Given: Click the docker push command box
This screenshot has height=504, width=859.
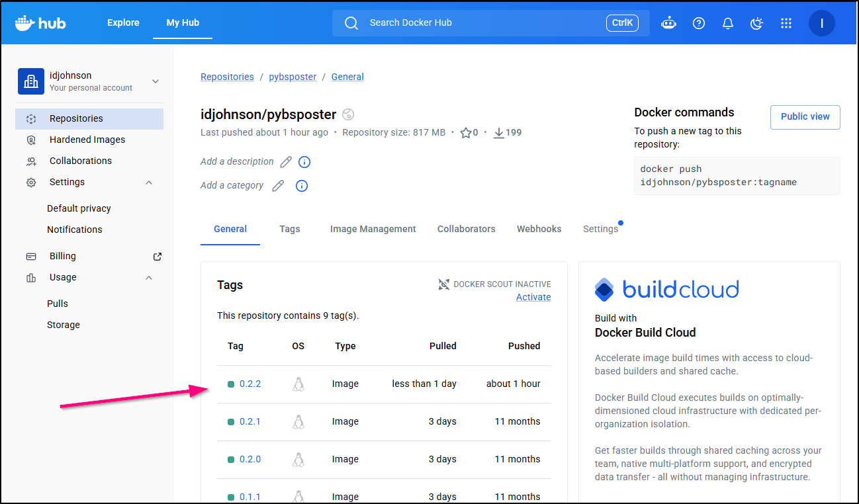Looking at the screenshot, I should (737, 176).
